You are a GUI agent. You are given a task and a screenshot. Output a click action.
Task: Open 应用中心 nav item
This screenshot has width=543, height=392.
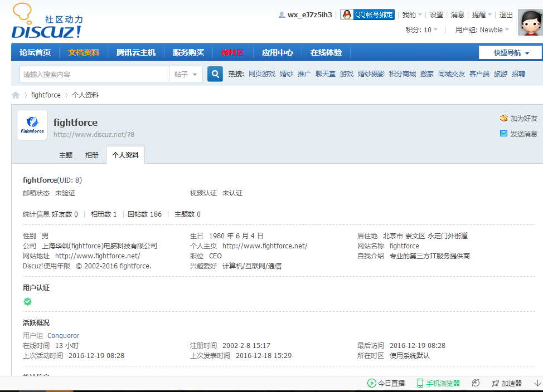[x=278, y=52]
